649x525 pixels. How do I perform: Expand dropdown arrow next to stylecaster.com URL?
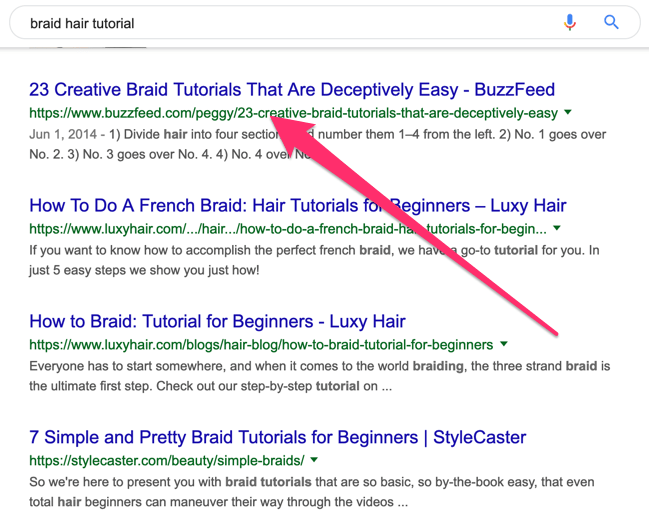click(x=314, y=460)
